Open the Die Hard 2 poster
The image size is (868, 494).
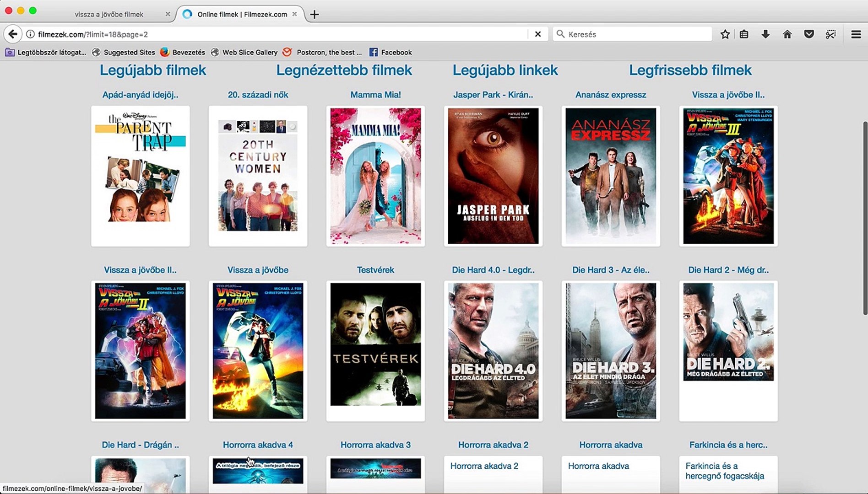tap(728, 351)
